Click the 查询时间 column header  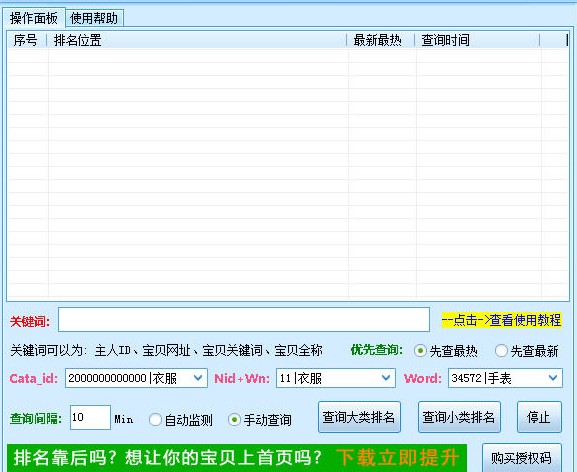[477, 40]
